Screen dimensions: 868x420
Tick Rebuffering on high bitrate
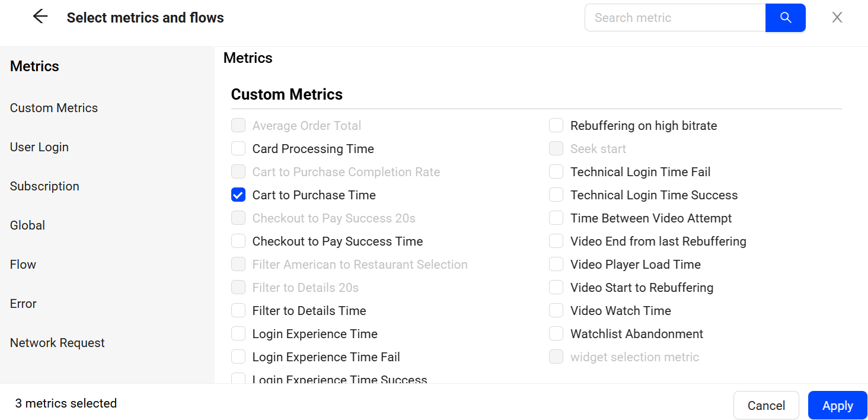556,126
